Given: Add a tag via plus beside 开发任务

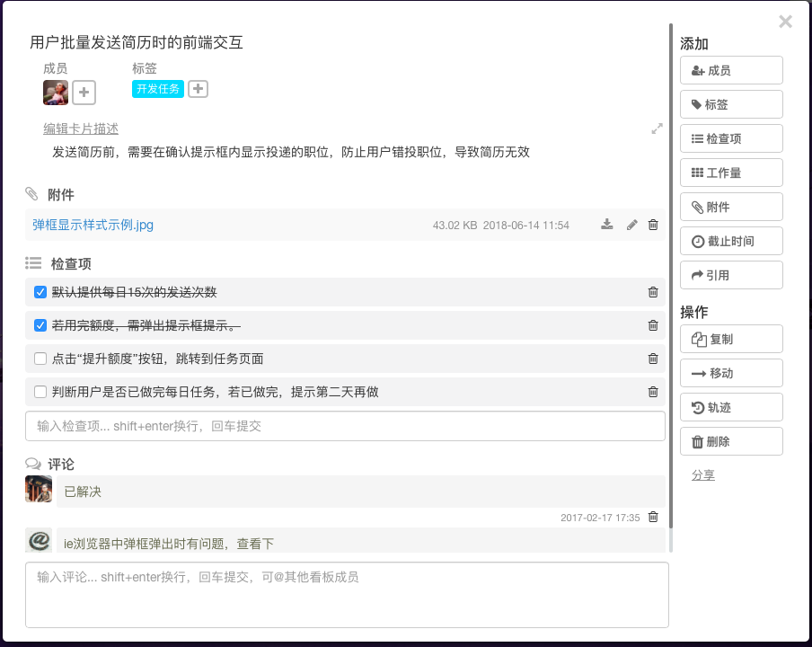Looking at the screenshot, I should coord(198,89).
